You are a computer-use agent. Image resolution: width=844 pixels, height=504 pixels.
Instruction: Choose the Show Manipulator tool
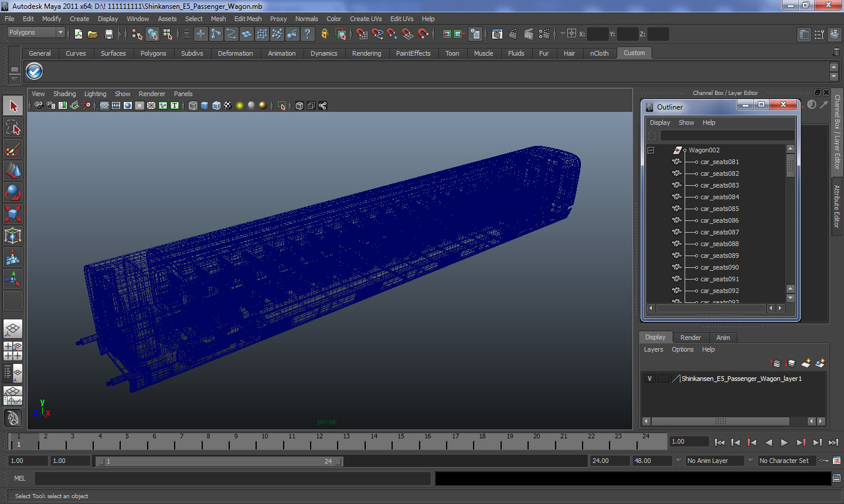coord(13,279)
